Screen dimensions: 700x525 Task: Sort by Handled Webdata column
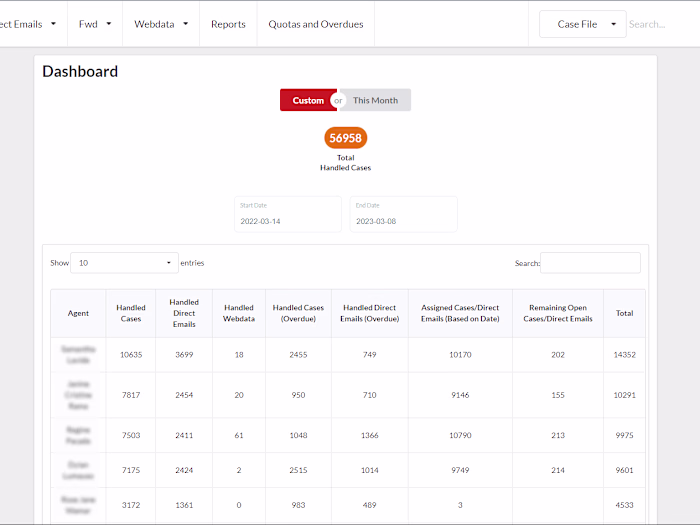pos(239,313)
